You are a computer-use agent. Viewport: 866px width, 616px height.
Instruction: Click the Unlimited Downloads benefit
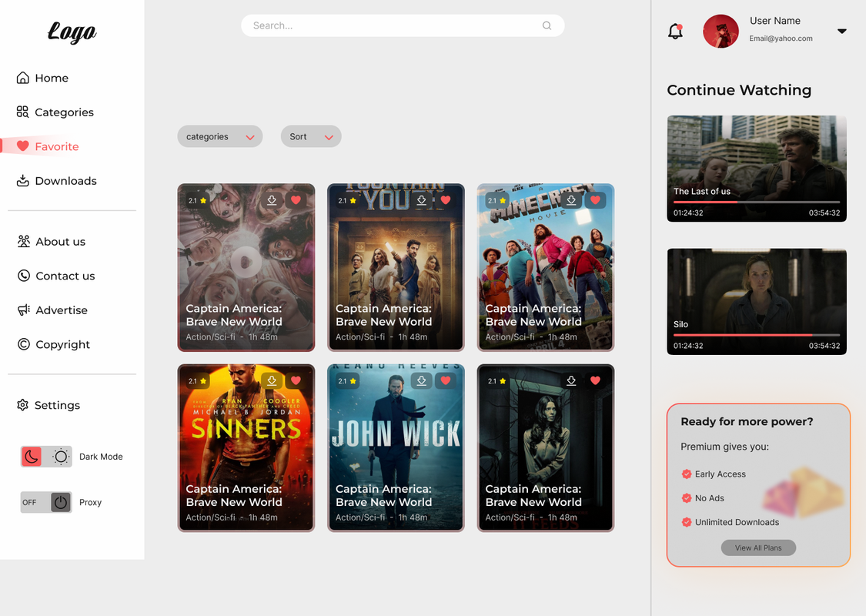[x=731, y=522]
